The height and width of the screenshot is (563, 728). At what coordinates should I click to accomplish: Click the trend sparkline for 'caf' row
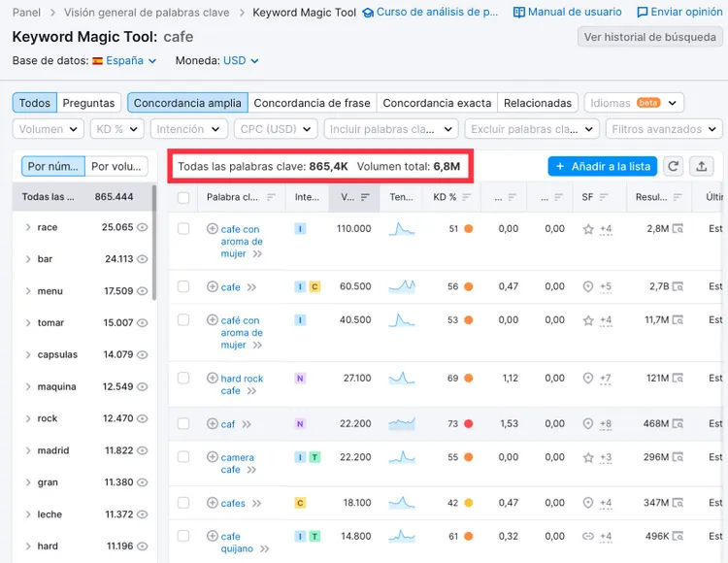click(402, 423)
